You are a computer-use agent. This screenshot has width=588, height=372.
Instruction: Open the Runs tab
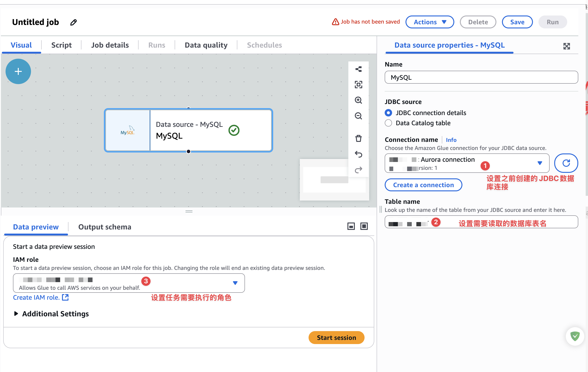point(157,45)
